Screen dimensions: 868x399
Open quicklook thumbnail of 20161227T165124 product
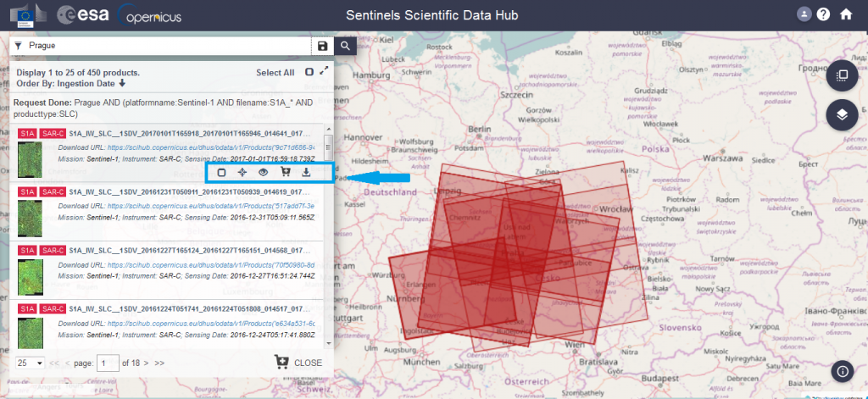click(30, 277)
